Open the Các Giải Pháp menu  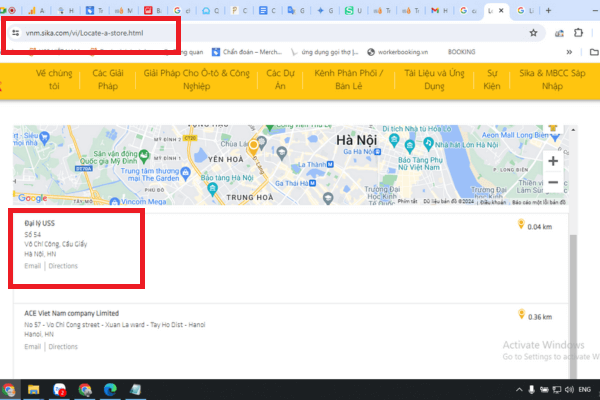[108, 80]
